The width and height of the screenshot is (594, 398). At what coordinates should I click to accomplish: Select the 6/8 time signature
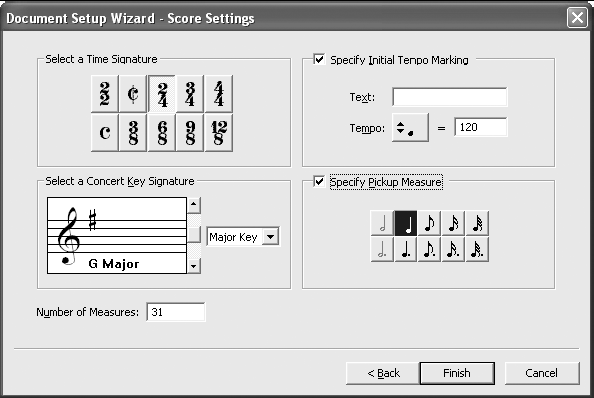pyautogui.click(x=162, y=133)
